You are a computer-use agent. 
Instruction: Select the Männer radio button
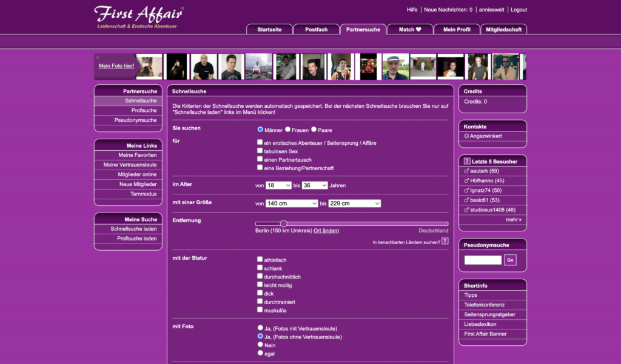click(260, 130)
